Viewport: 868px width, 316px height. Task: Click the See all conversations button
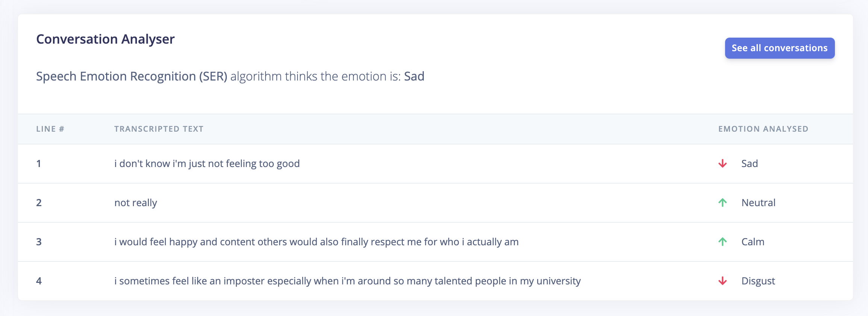tap(780, 48)
